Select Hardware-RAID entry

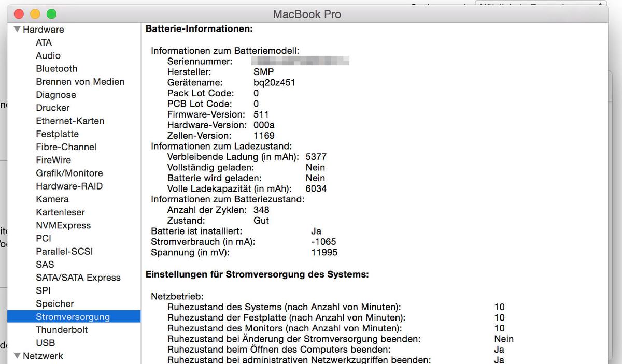pos(69,186)
